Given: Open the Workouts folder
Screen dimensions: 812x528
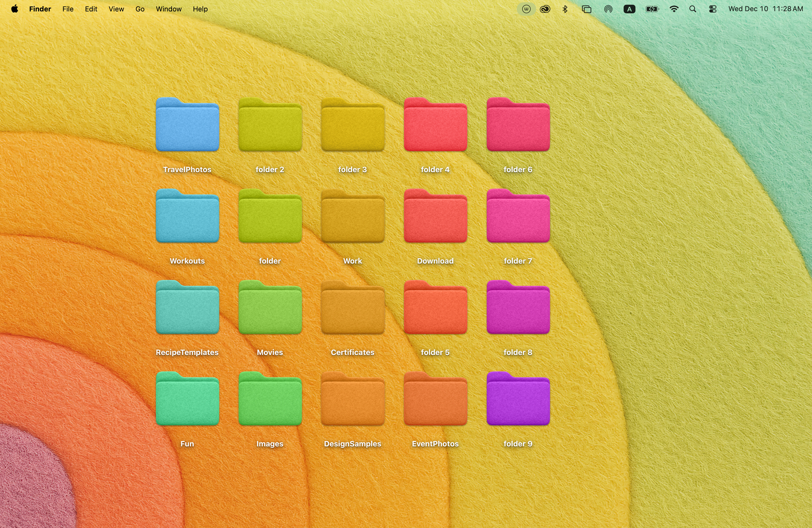Looking at the screenshot, I should click(187, 217).
